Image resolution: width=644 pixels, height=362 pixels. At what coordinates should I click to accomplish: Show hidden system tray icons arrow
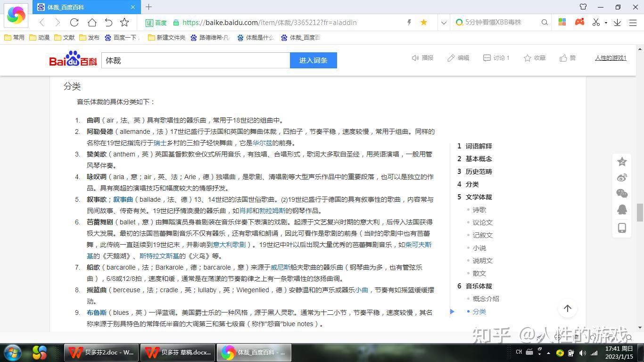coord(548,353)
